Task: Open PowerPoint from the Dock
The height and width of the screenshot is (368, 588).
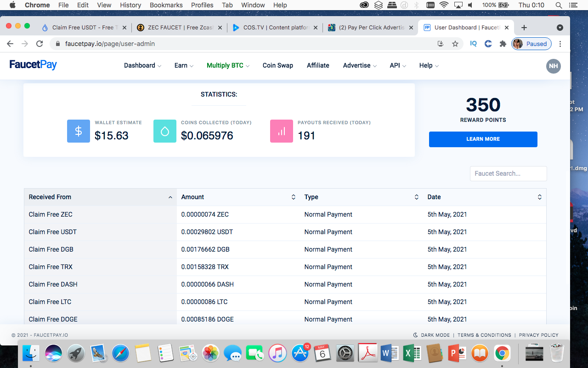Action: pyautogui.click(x=457, y=353)
